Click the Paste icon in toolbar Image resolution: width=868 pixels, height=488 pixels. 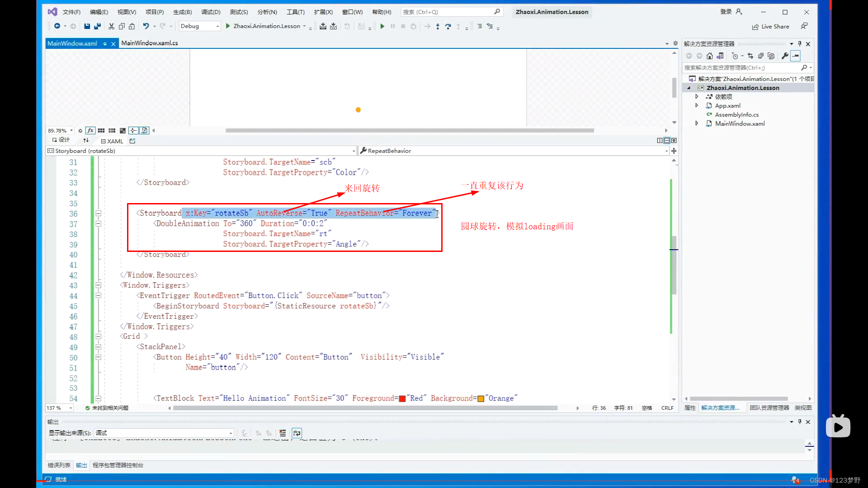click(132, 26)
